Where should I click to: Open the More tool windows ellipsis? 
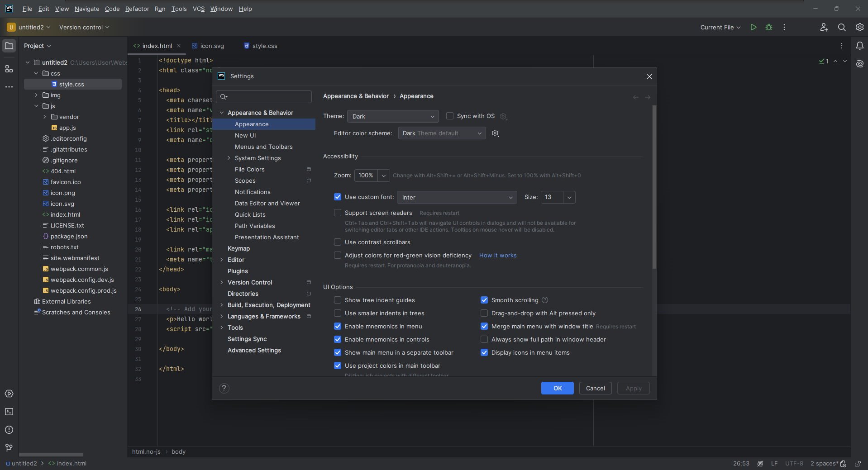[9, 86]
